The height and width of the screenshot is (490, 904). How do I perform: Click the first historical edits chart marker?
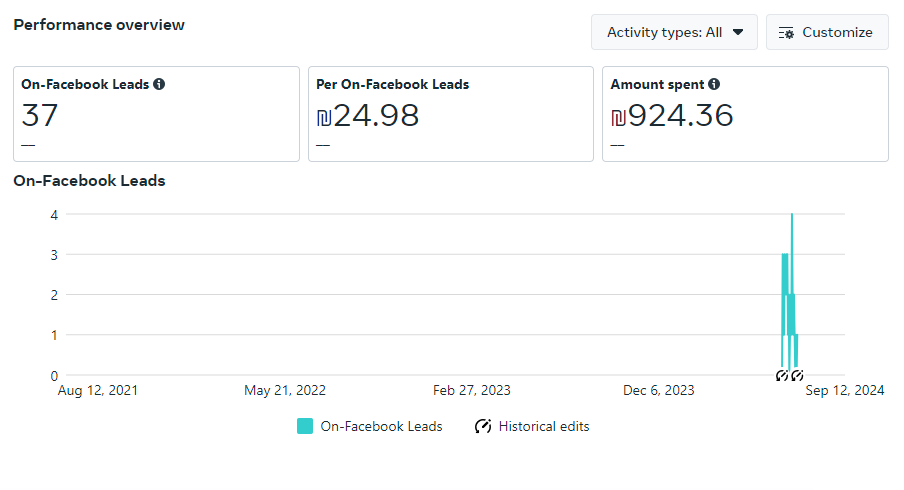(x=782, y=376)
